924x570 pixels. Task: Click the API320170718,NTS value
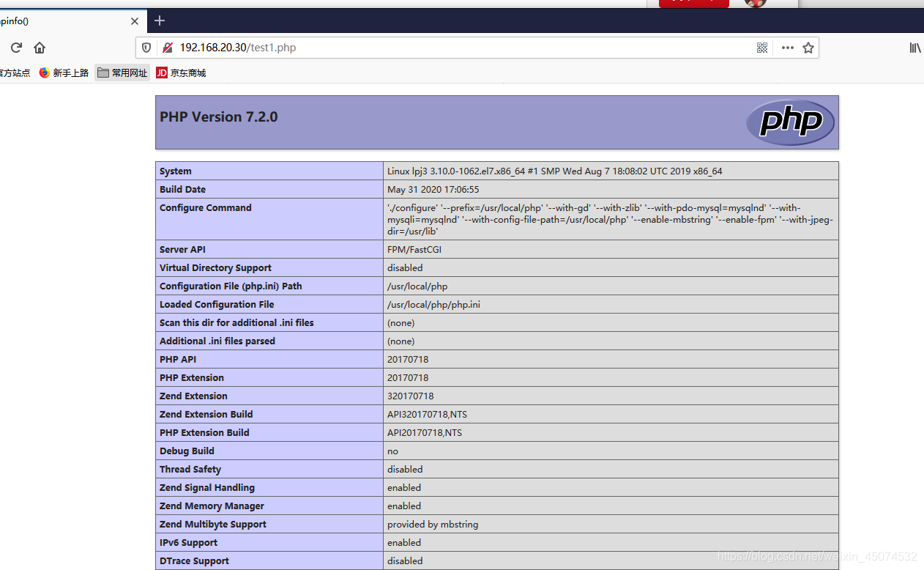(x=427, y=415)
